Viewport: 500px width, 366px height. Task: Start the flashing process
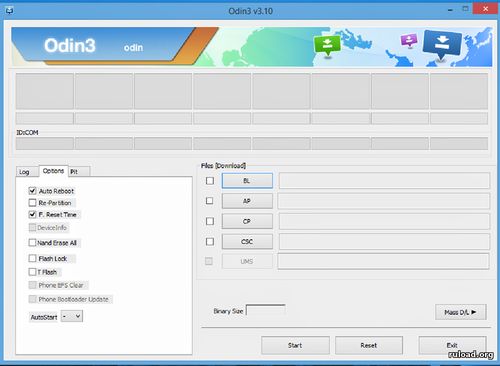295,345
